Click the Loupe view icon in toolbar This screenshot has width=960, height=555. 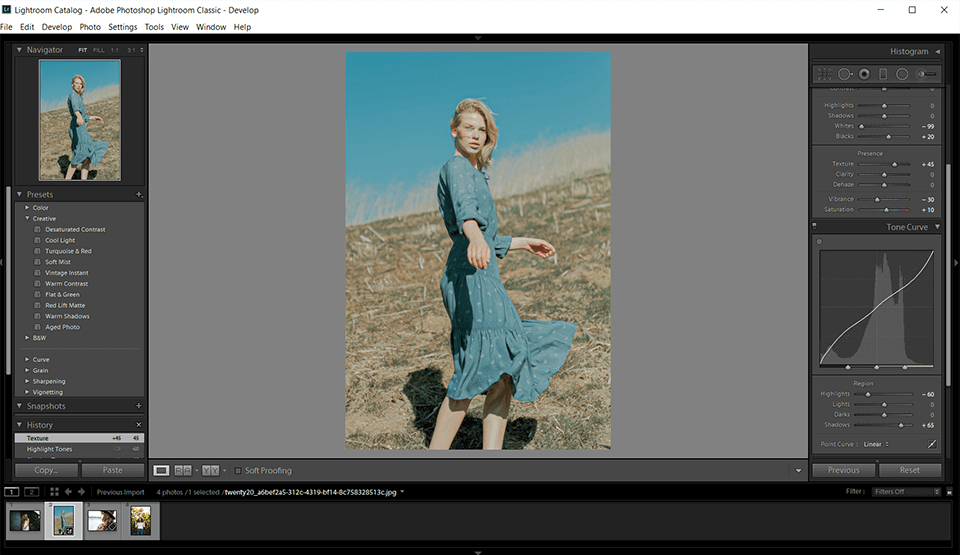161,470
